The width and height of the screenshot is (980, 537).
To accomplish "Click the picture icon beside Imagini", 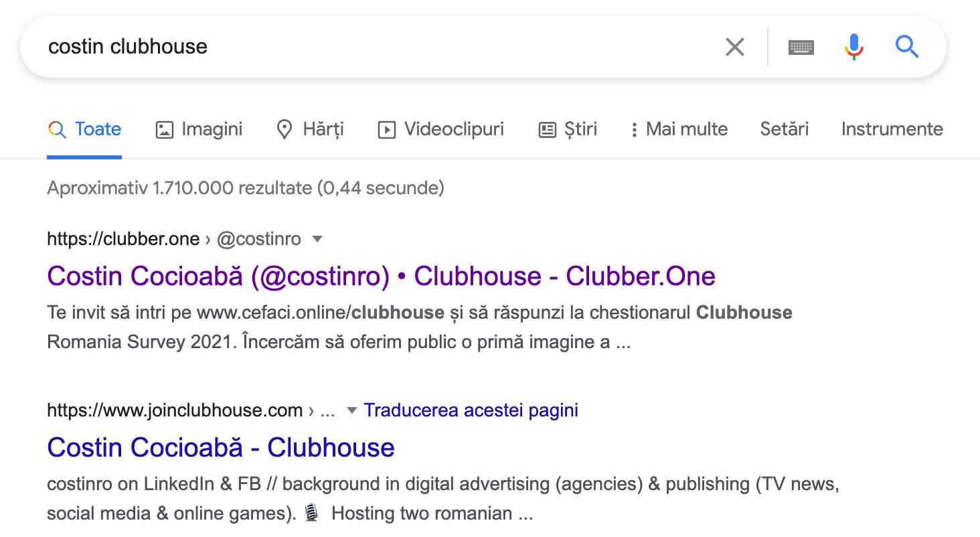I will [164, 129].
